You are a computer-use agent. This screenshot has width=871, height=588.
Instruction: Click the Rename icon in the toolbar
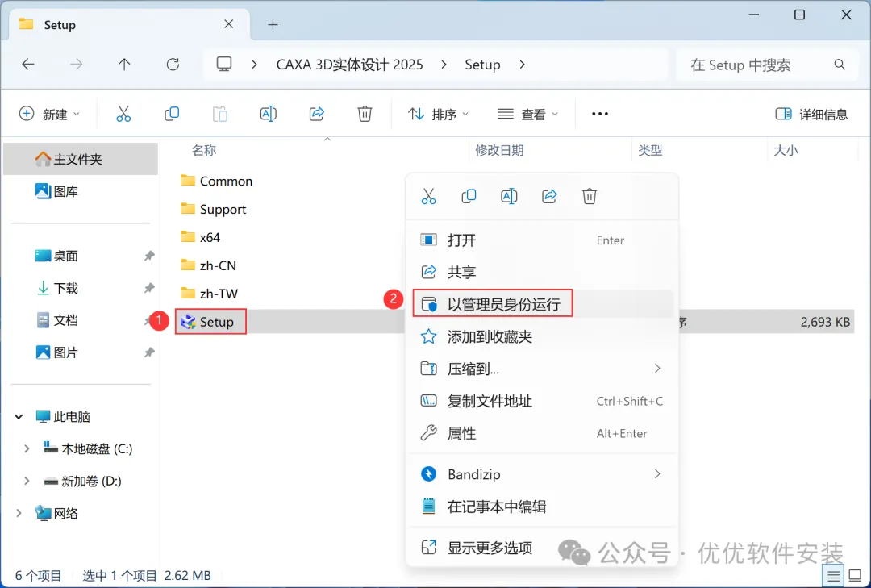pyautogui.click(x=269, y=114)
